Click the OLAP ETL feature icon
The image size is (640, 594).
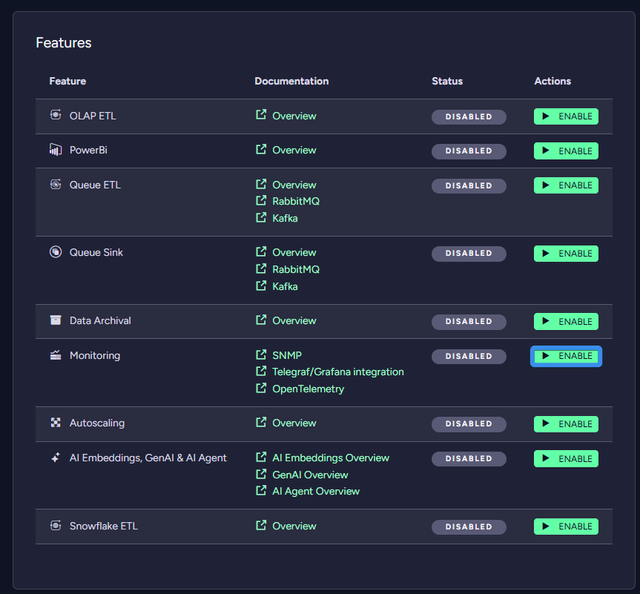point(56,116)
